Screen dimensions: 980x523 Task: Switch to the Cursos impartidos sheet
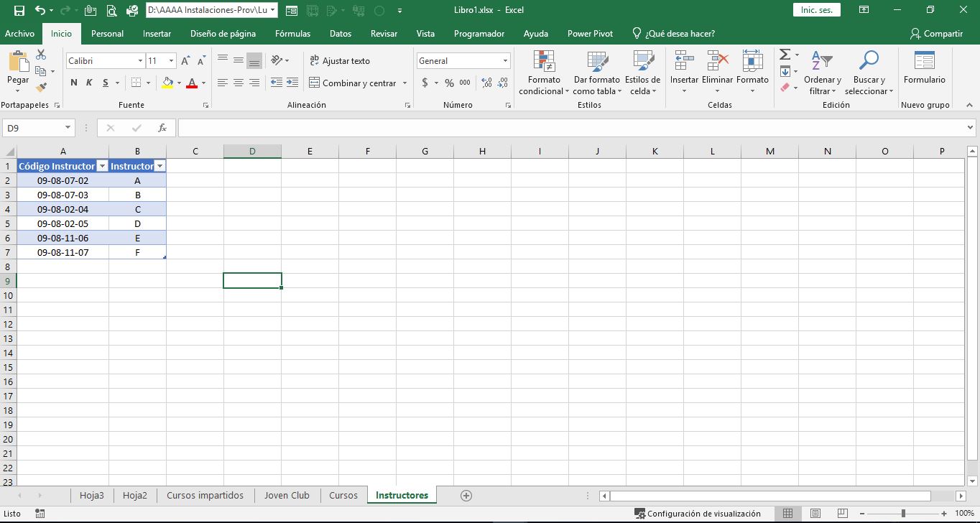click(205, 496)
